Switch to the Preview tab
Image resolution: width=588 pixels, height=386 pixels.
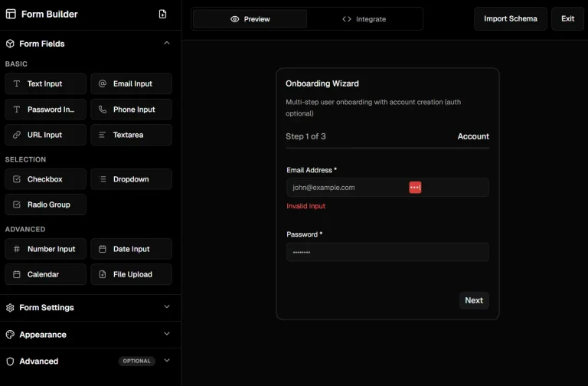pyautogui.click(x=250, y=19)
